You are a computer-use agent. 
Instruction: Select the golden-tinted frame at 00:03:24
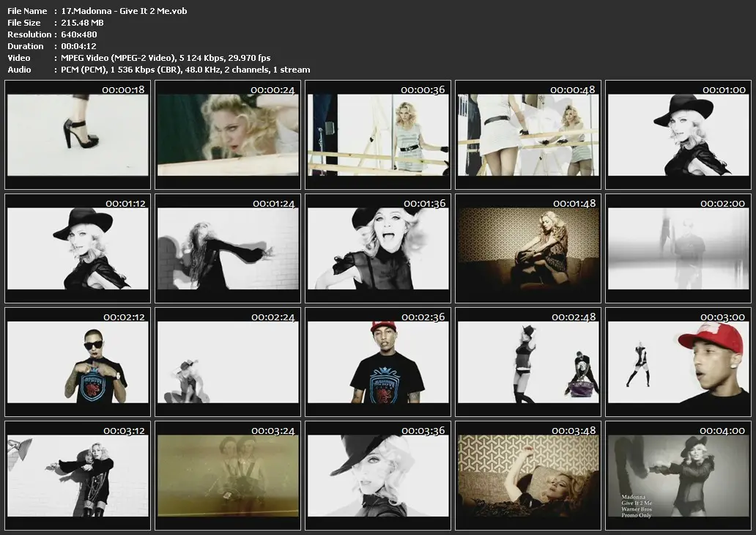pyautogui.click(x=228, y=476)
